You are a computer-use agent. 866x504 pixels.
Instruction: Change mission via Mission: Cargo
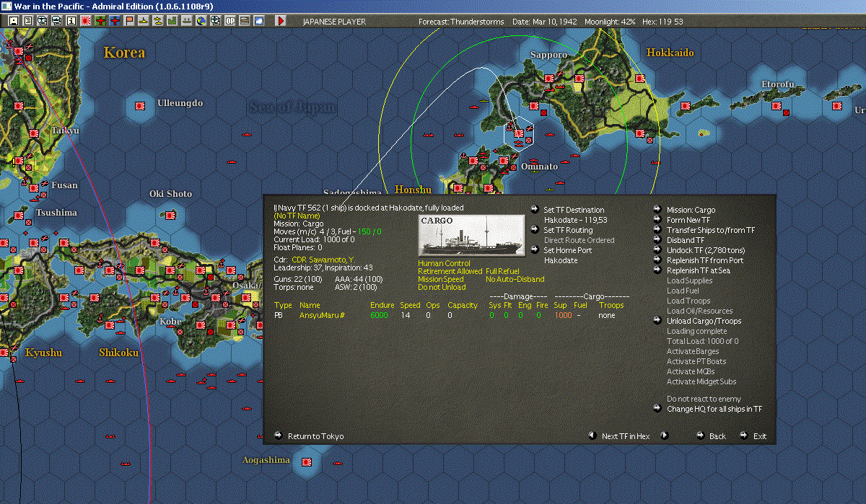[x=691, y=210]
